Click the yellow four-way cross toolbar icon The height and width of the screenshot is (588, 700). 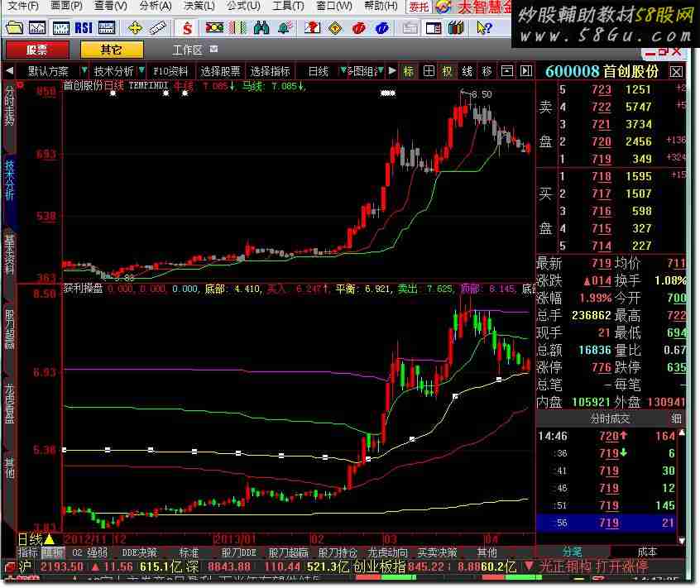(x=134, y=29)
